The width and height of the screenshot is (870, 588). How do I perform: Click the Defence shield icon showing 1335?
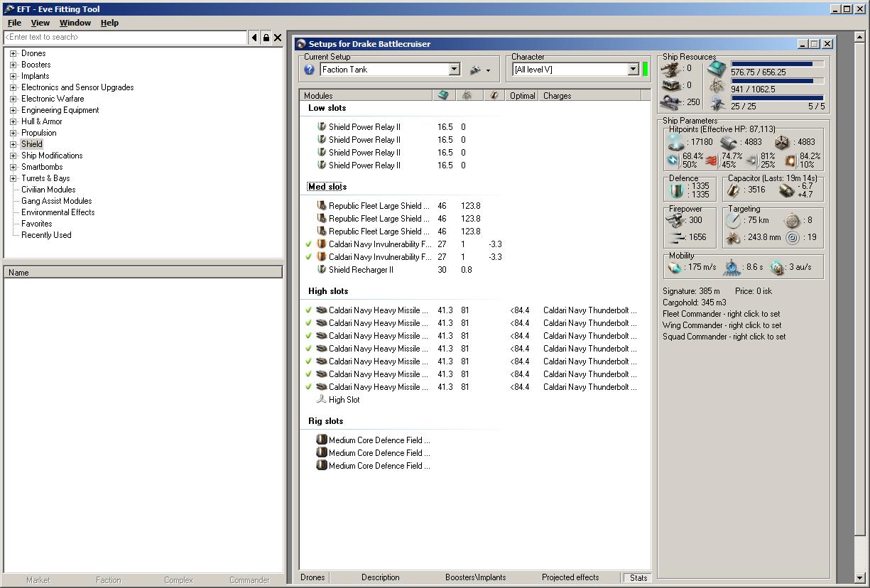676,190
